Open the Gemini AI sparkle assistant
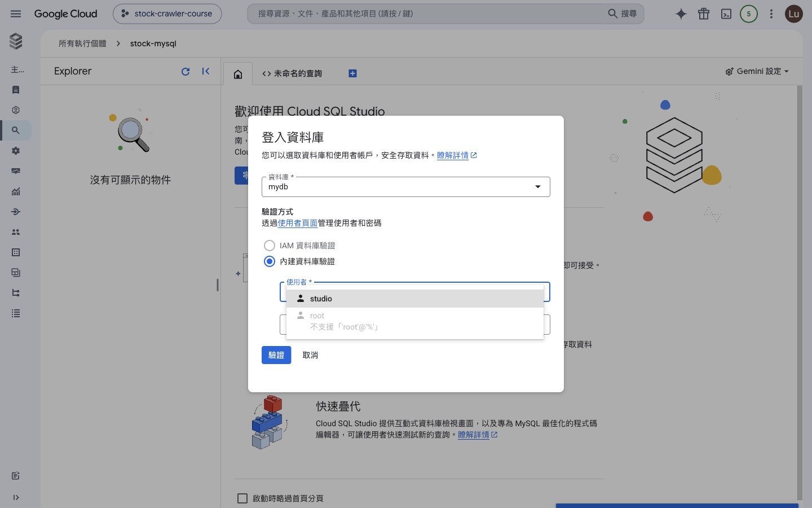812x508 pixels. click(681, 14)
